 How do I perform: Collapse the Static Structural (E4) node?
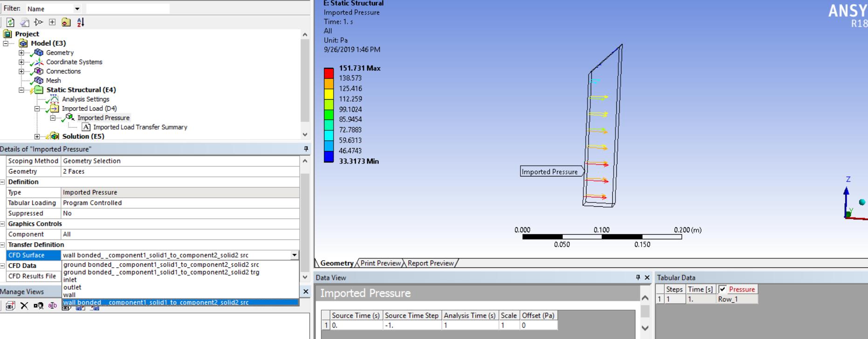[21, 90]
